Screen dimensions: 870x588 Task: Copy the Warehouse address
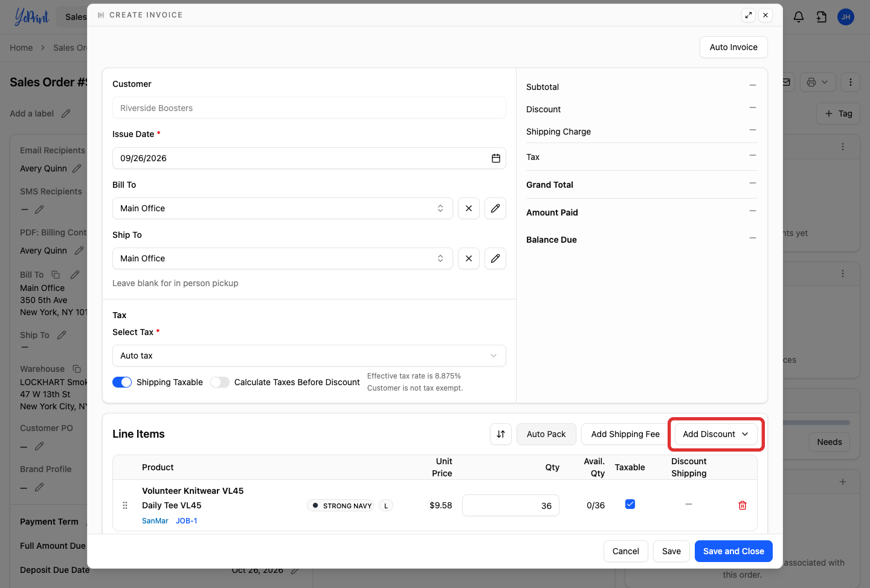tap(77, 369)
